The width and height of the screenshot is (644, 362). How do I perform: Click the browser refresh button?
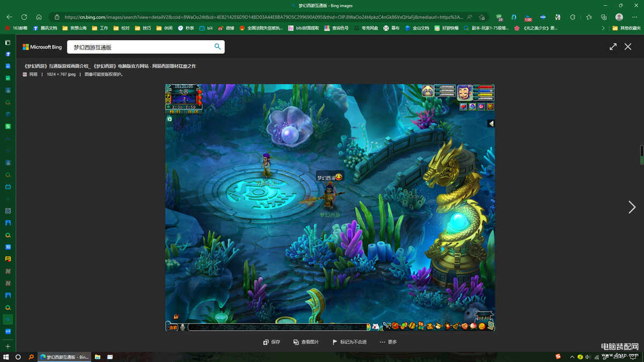pyautogui.click(x=24, y=17)
